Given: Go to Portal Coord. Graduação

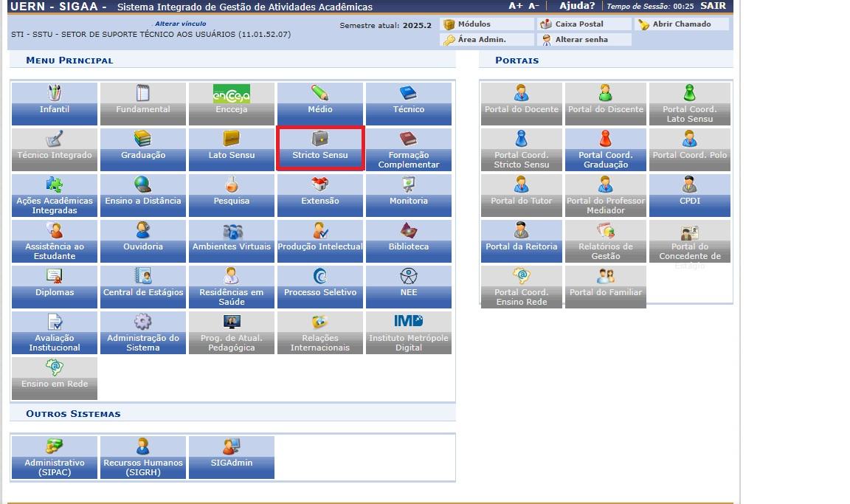Looking at the screenshot, I should (605, 148).
